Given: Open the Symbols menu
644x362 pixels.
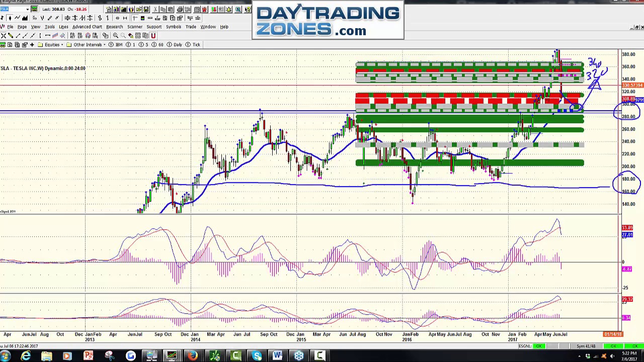Looking at the screenshot, I should (x=174, y=27).
